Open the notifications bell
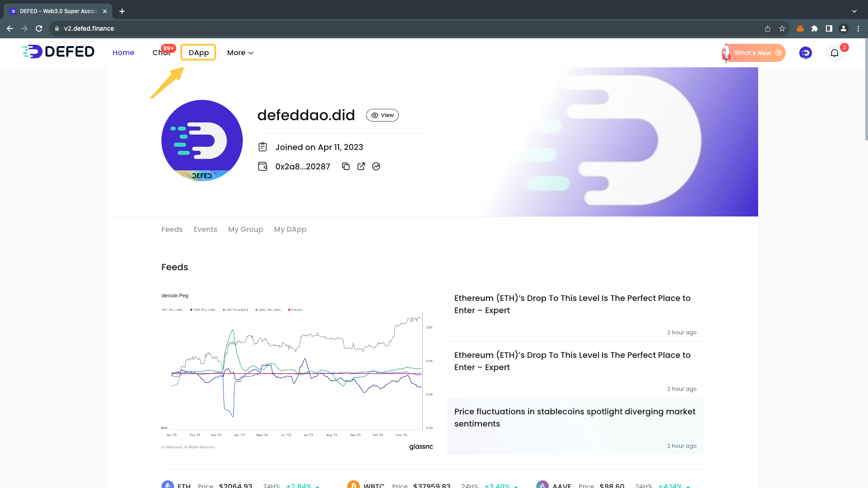Viewport: 868px width, 488px height. click(835, 53)
